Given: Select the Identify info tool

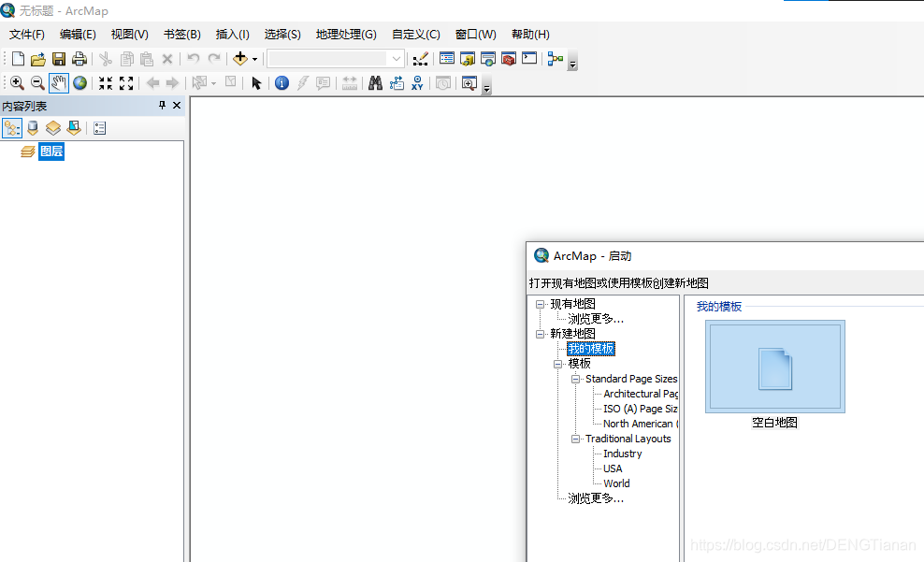Looking at the screenshot, I should point(282,83).
